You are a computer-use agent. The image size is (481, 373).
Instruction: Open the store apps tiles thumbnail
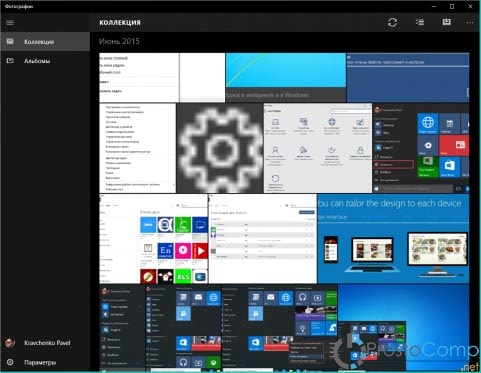[154, 239]
